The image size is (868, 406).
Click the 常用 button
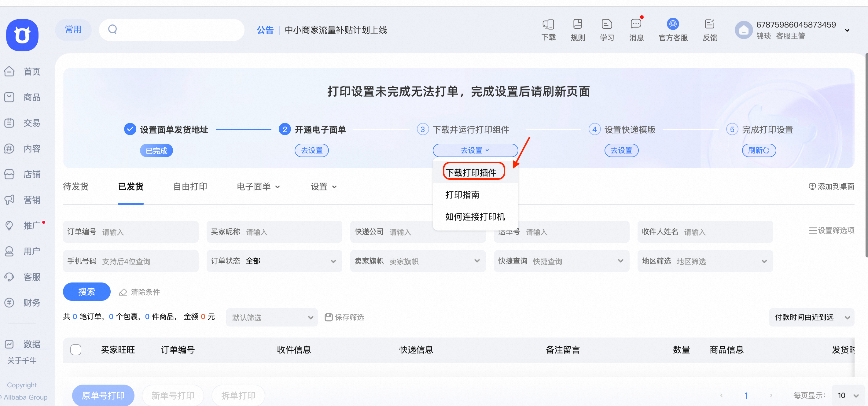73,30
